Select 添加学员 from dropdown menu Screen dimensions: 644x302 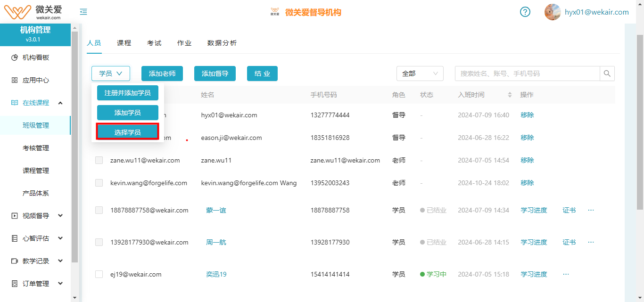tap(128, 113)
